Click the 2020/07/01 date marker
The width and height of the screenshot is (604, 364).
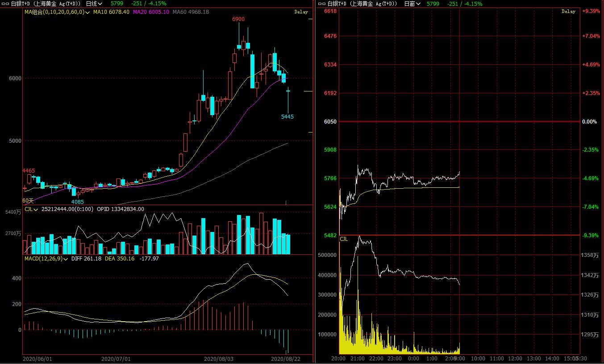116,359
